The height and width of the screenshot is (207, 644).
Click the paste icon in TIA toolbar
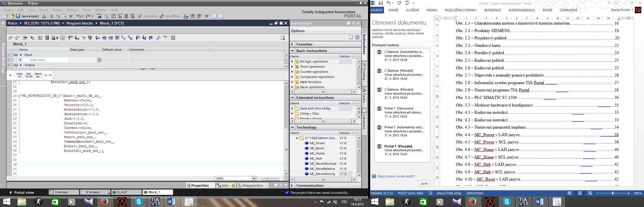tap(64, 16)
